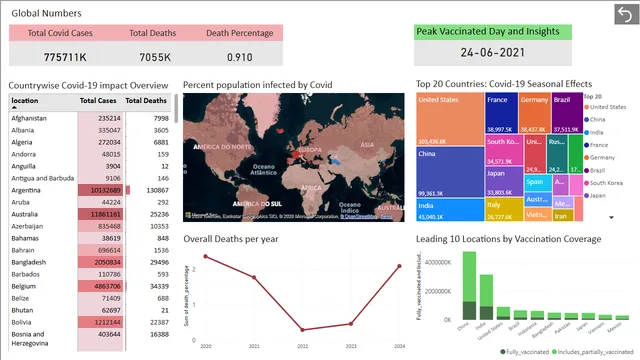Viewport: 640px width, 360px height.
Task: Click the Vietnam treemap tile
Action: click(x=538, y=215)
